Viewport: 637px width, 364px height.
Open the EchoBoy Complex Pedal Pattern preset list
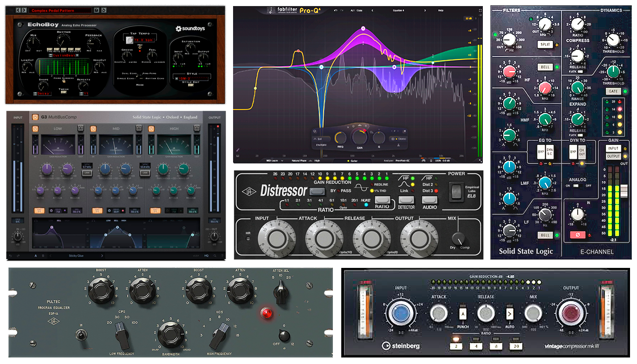59,10
